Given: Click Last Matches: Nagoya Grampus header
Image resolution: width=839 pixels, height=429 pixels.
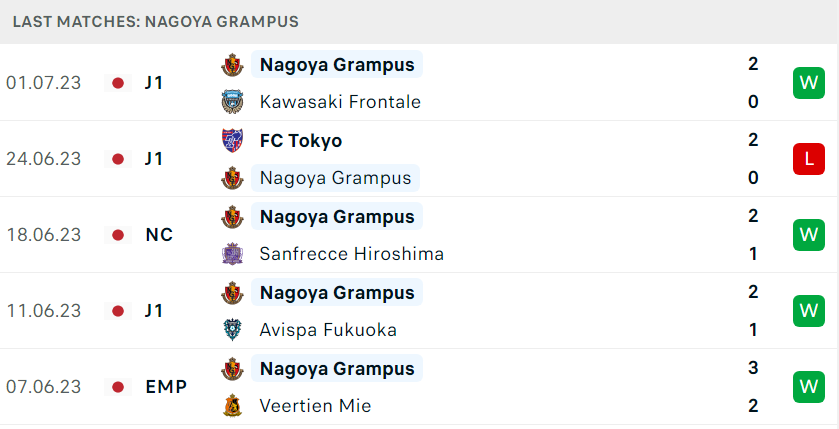Looking at the screenshot, I should click(156, 22).
